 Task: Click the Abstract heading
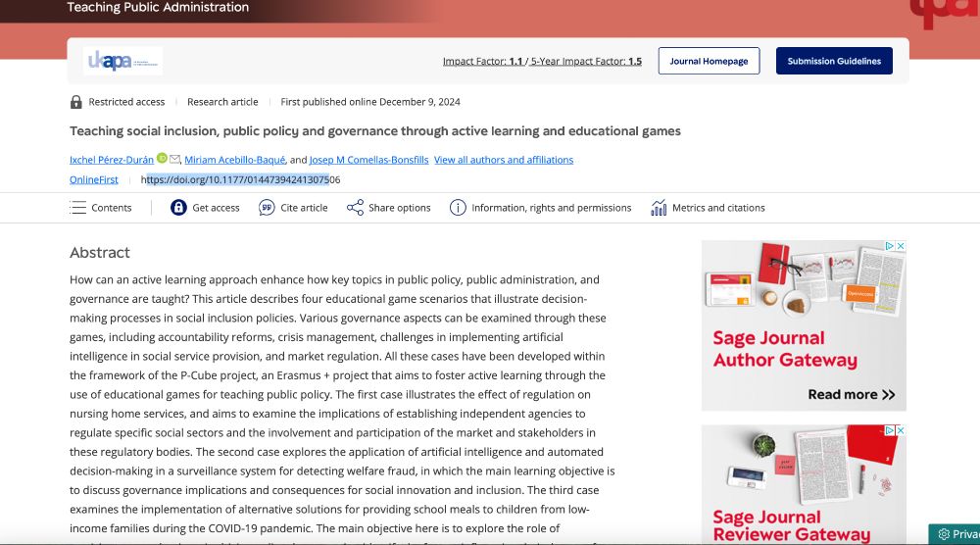99,253
